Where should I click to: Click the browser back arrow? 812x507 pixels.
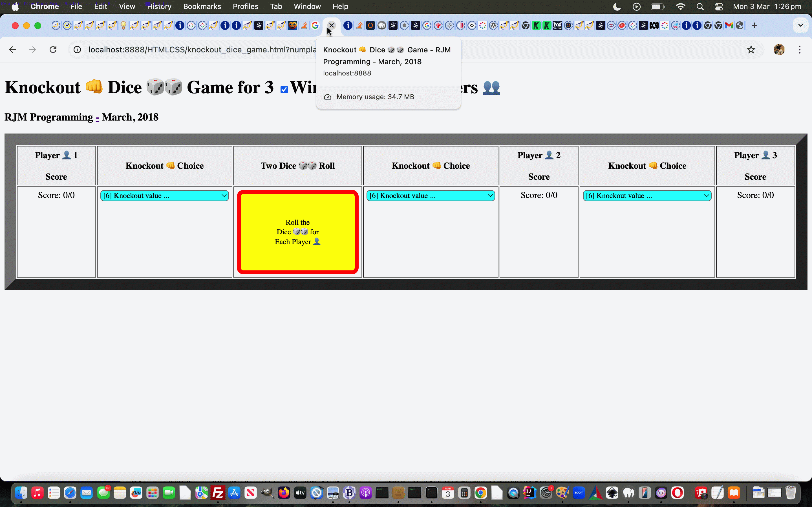point(12,50)
